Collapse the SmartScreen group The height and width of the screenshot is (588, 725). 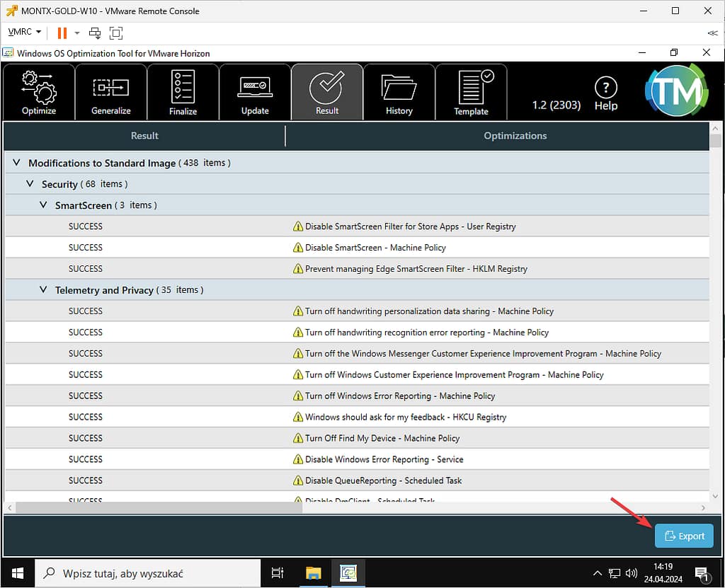43,205
